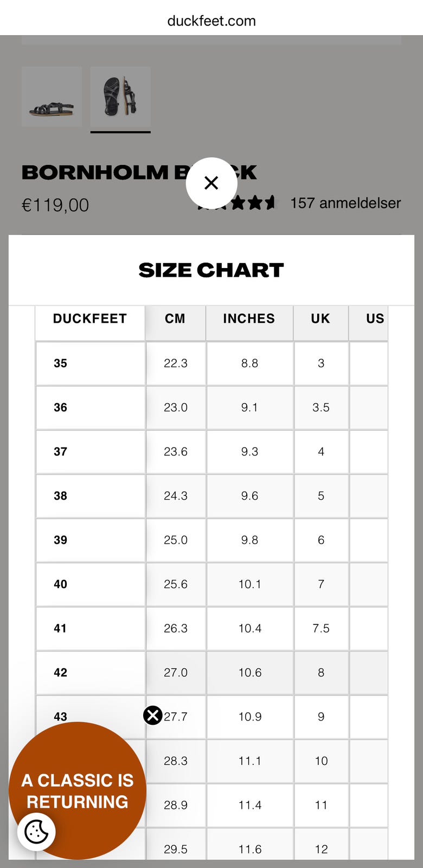
Task: Click the CM column header
Action: (x=175, y=318)
